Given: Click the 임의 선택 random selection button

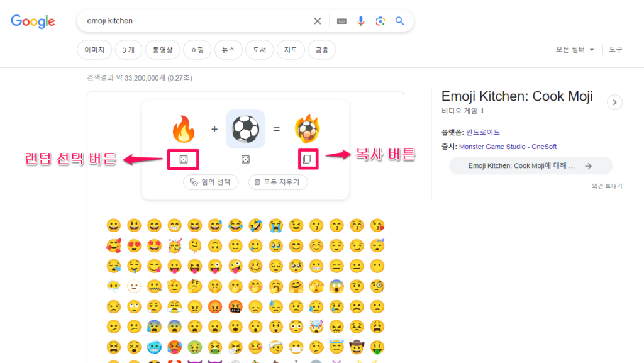Looking at the screenshot, I should click(x=211, y=182).
